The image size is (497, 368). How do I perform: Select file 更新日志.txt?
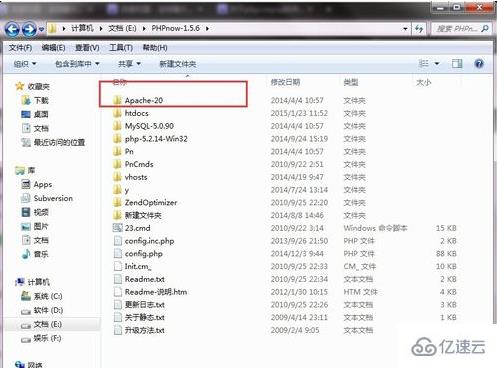click(x=145, y=305)
